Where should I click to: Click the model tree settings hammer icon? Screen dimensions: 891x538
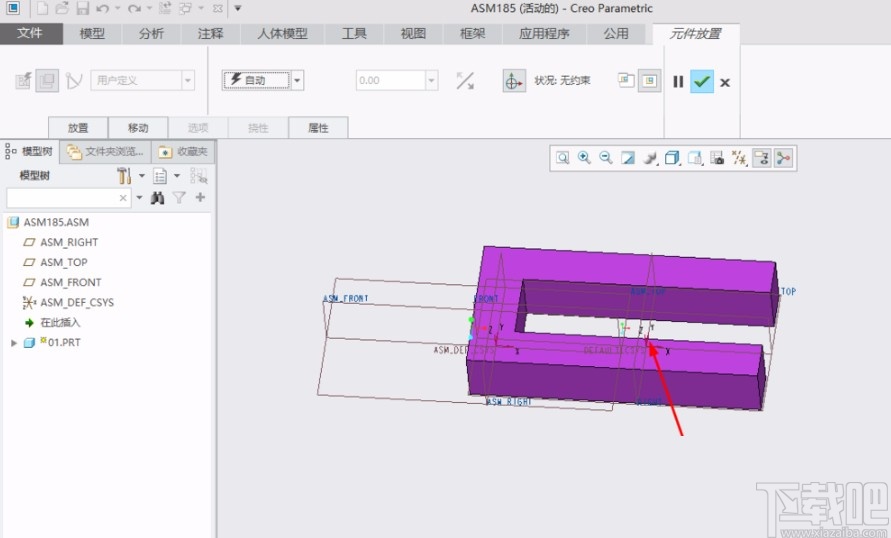[124, 176]
